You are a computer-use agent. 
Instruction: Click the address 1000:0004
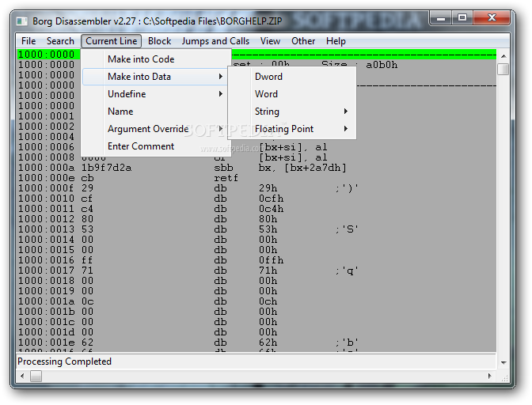pos(46,137)
